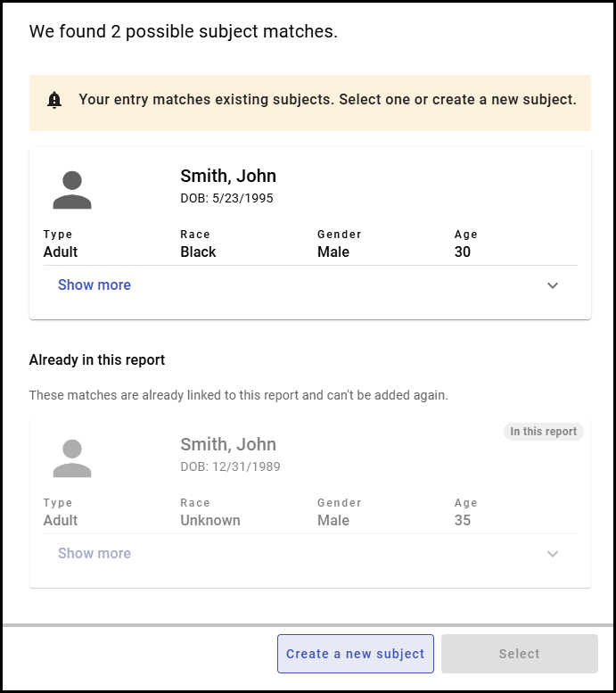
Task: Click 'Show more' on the 12/31/1989 subject card
Action: (x=94, y=554)
